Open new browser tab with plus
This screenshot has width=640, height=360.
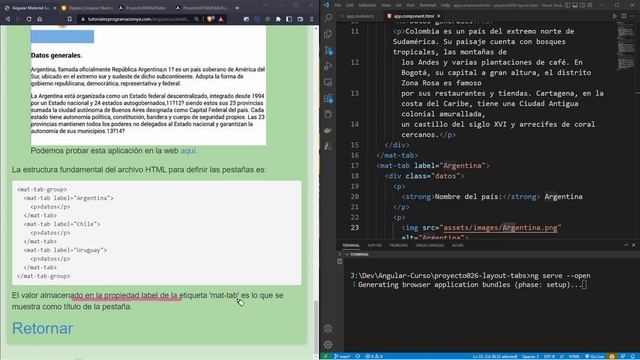tap(237, 8)
